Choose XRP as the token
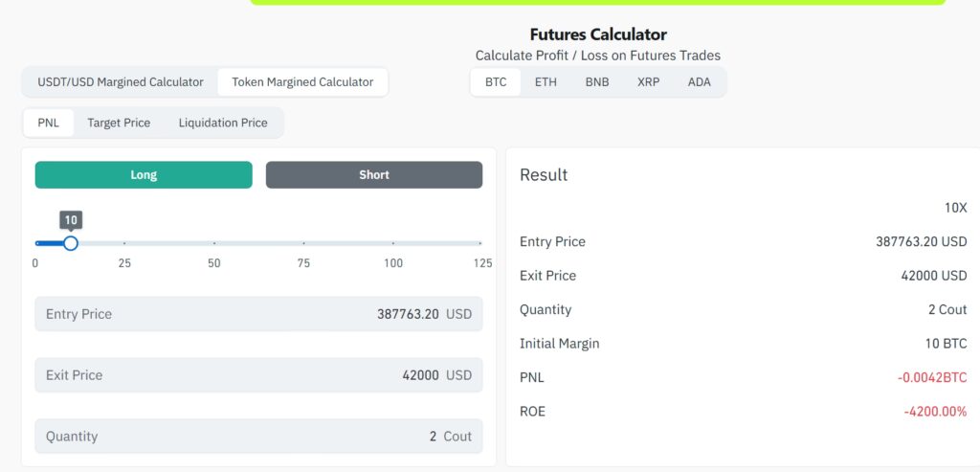The height and width of the screenshot is (472, 980). pyautogui.click(x=648, y=82)
